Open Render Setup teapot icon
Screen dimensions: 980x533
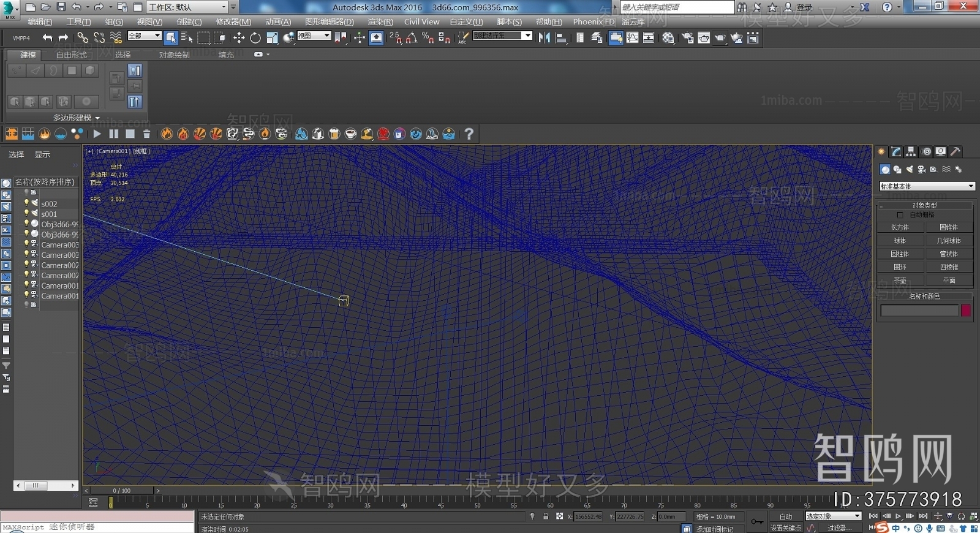688,38
